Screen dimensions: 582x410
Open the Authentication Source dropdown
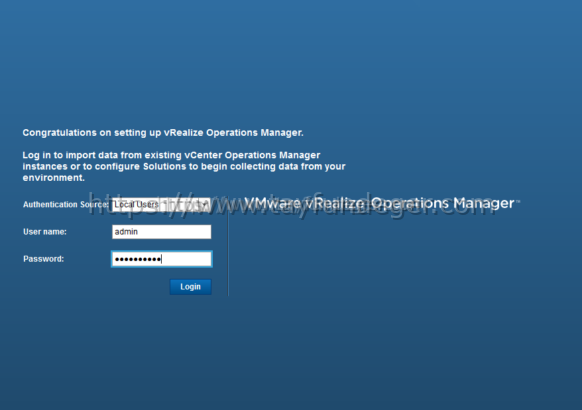(x=161, y=204)
